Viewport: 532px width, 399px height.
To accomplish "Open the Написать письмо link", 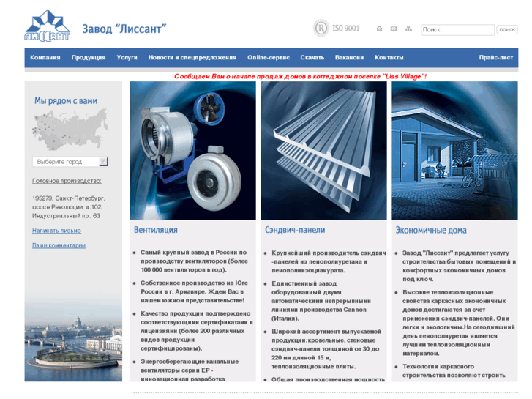I will coord(56,231).
